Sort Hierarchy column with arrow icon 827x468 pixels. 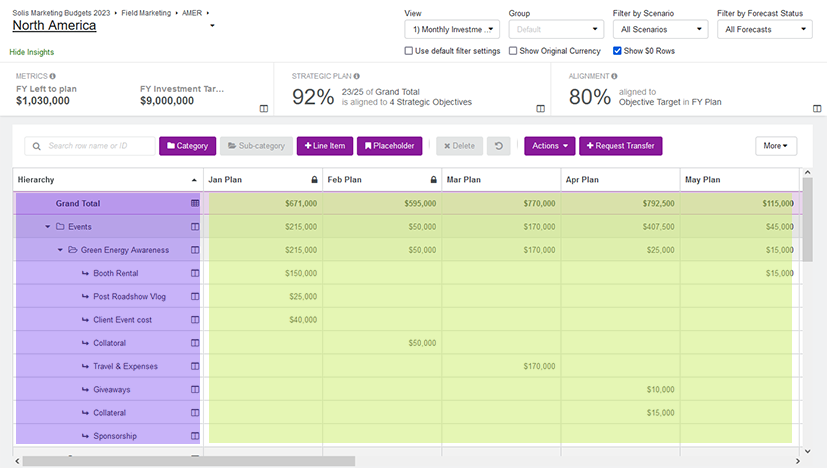[x=194, y=180]
